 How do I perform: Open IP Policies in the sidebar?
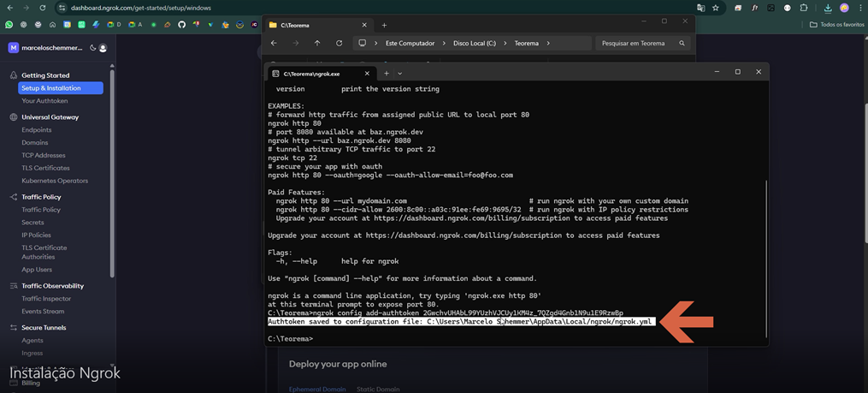click(37, 235)
